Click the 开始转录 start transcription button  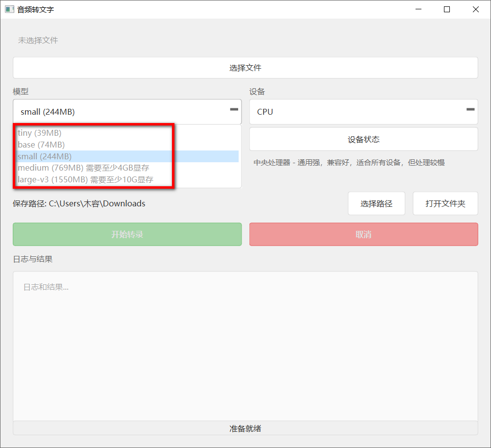click(127, 234)
